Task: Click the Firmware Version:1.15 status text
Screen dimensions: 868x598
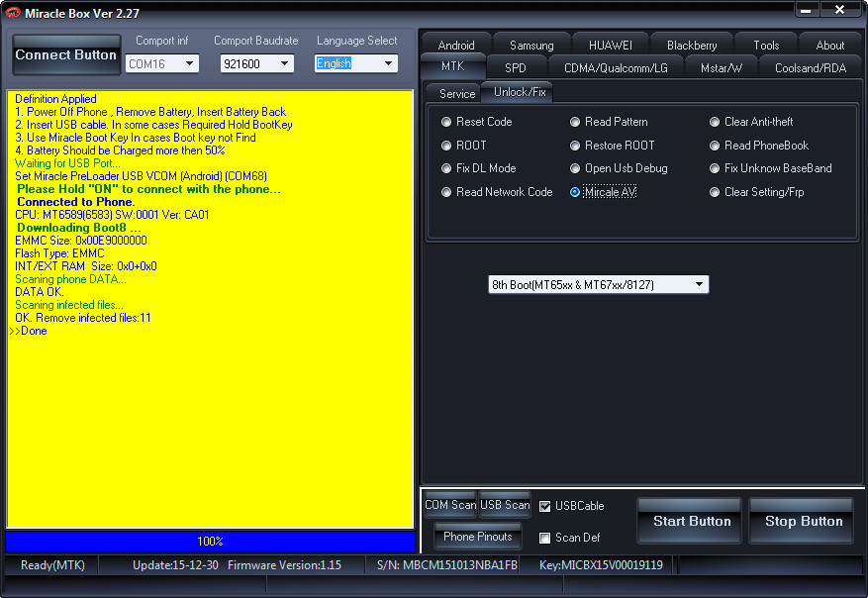Action: (284, 564)
